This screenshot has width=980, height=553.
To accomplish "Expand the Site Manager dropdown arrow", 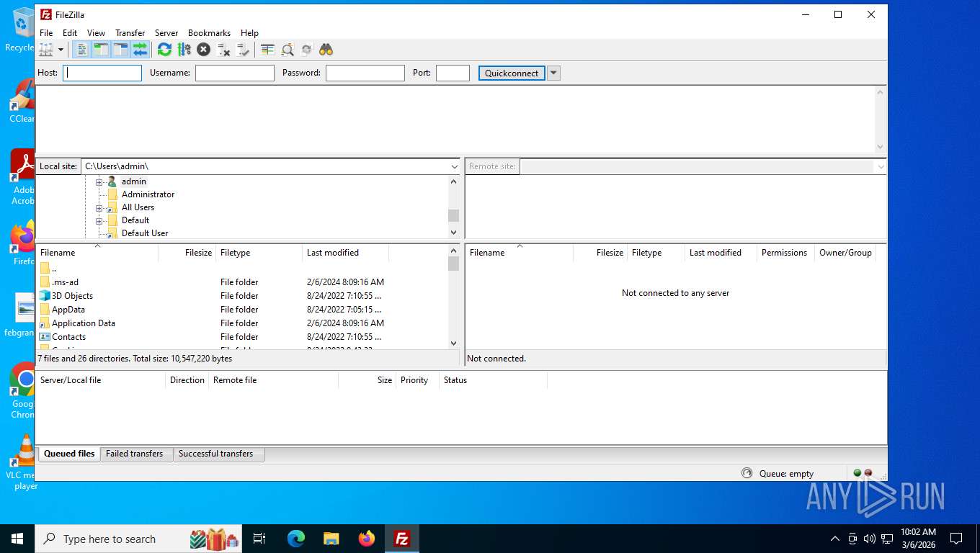I will (61, 50).
